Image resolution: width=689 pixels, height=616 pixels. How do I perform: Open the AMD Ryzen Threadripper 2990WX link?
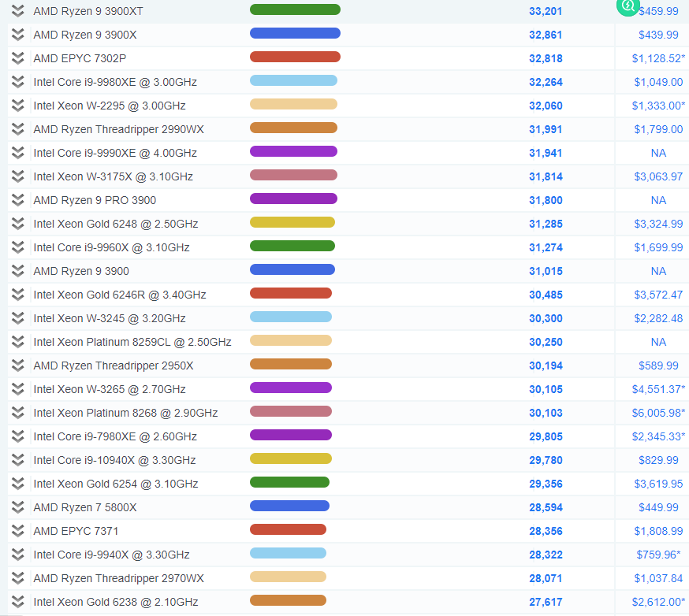point(118,129)
